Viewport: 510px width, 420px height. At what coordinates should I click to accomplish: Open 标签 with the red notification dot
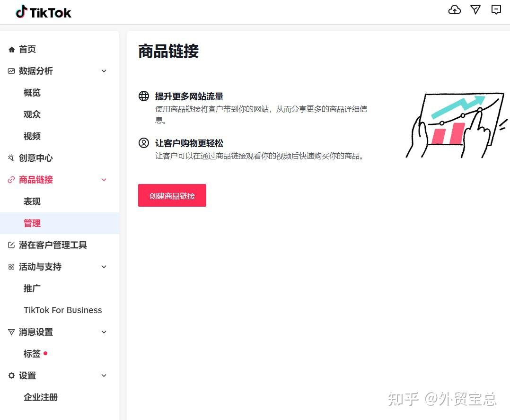(x=32, y=353)
